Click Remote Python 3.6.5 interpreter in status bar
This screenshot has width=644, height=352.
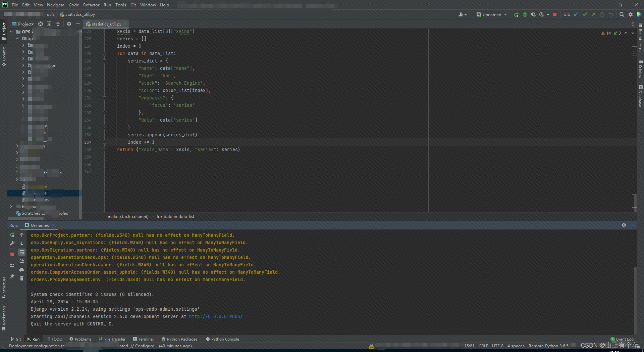(x=548, y=346)
